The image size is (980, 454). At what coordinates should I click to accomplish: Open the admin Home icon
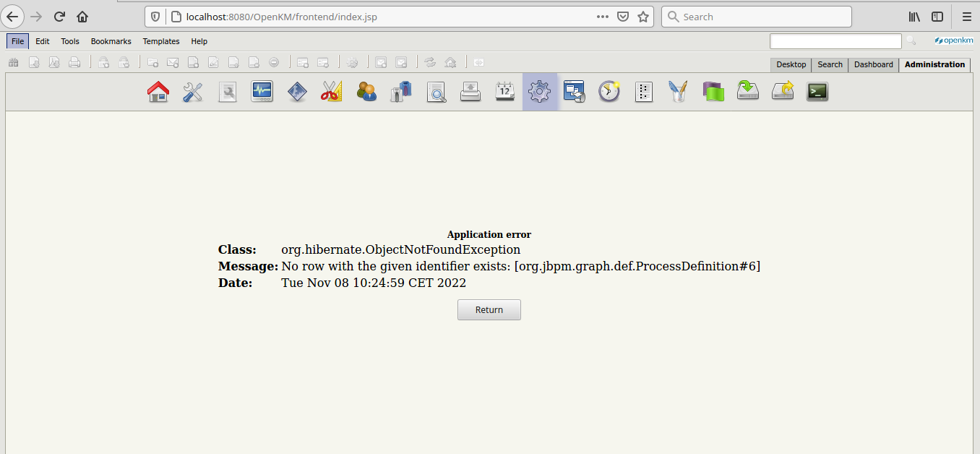click(158, 92)
